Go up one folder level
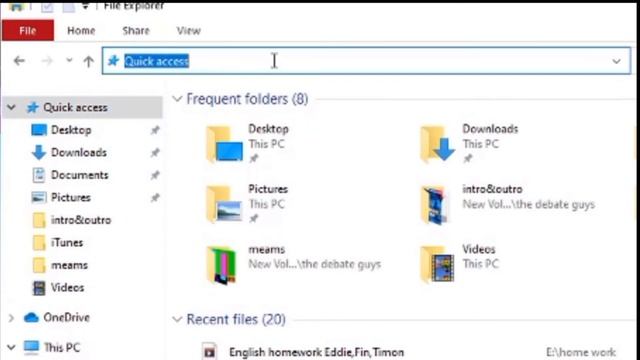 point(88,61)
